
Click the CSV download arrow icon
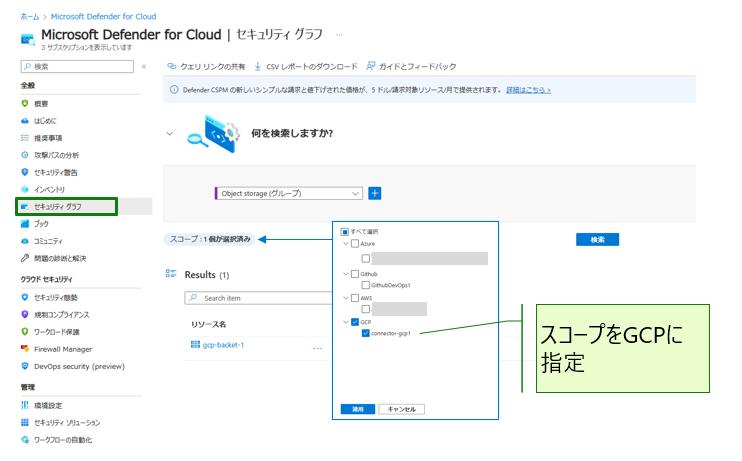257,66
